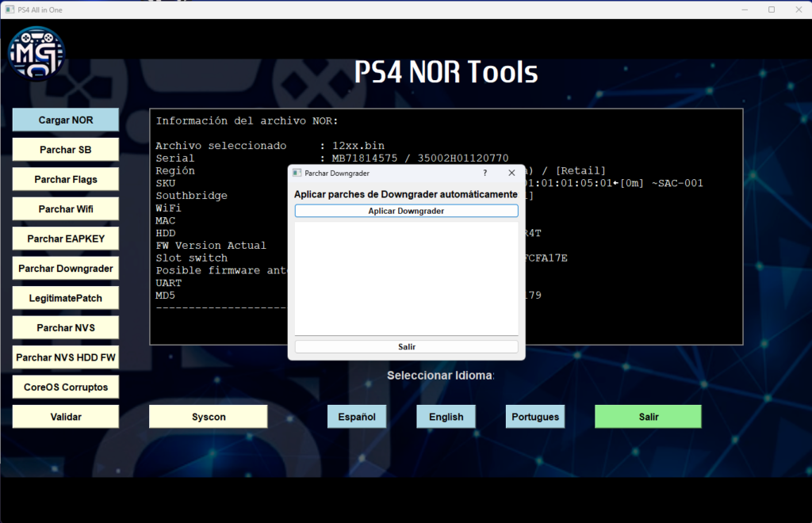This screenshot has height=523, width=812.
Task: Click the CoreOS Corruptos button
Action: point(66,387)
